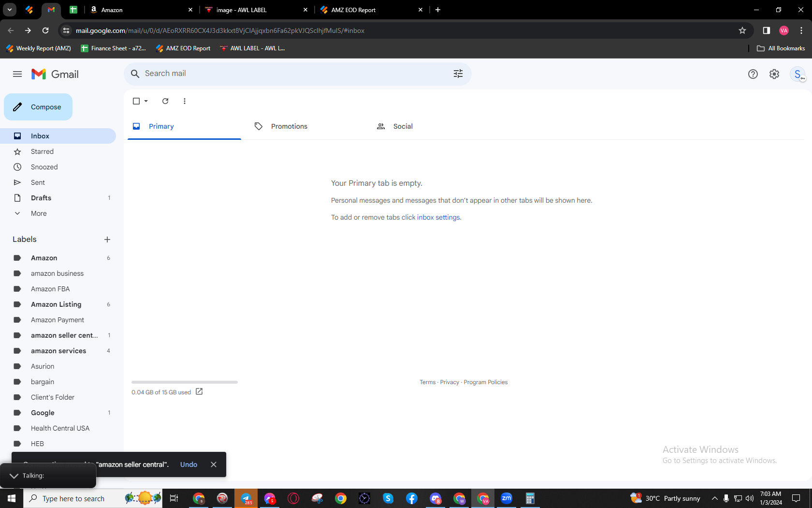Open the Amazon Listing label
Image resolution: width=812 pixels, height=508 pixels.
[x=58, y=304]
